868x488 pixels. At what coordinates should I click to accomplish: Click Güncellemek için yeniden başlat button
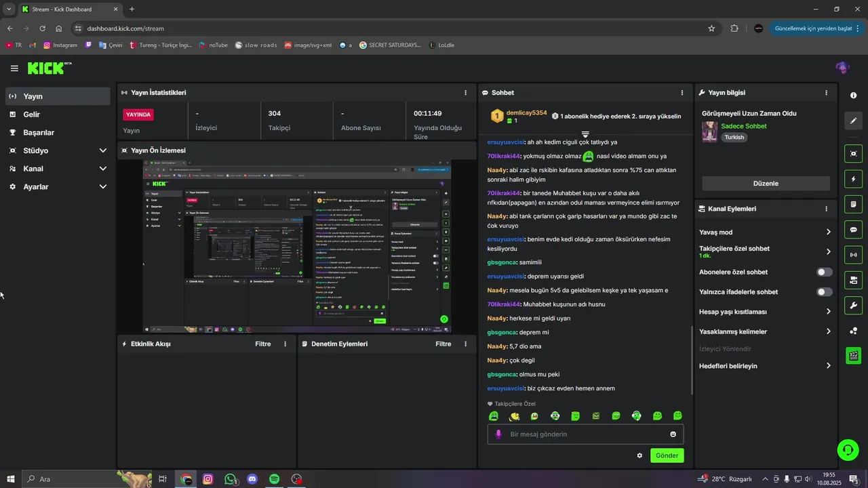pos(818,28)
